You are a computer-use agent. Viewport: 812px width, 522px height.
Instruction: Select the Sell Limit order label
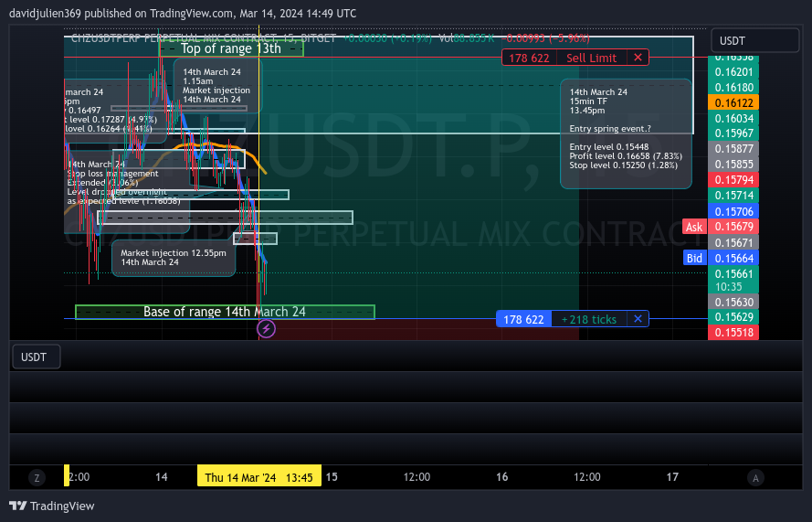(x=591, y=58)
